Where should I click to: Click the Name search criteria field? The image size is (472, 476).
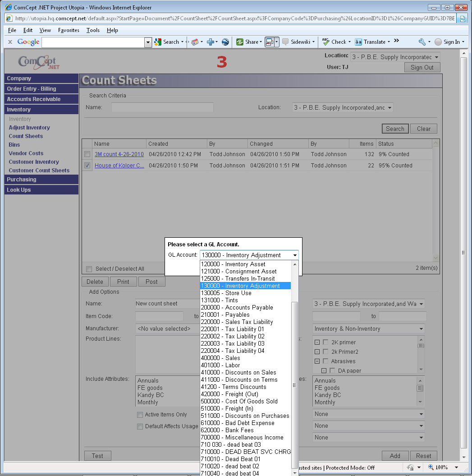162,107
